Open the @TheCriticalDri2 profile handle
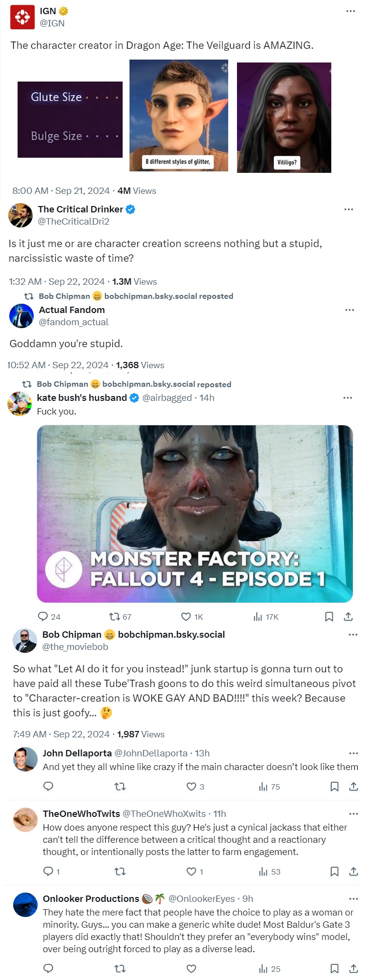Viewport: 365px width, 980px height. (74, 222)
